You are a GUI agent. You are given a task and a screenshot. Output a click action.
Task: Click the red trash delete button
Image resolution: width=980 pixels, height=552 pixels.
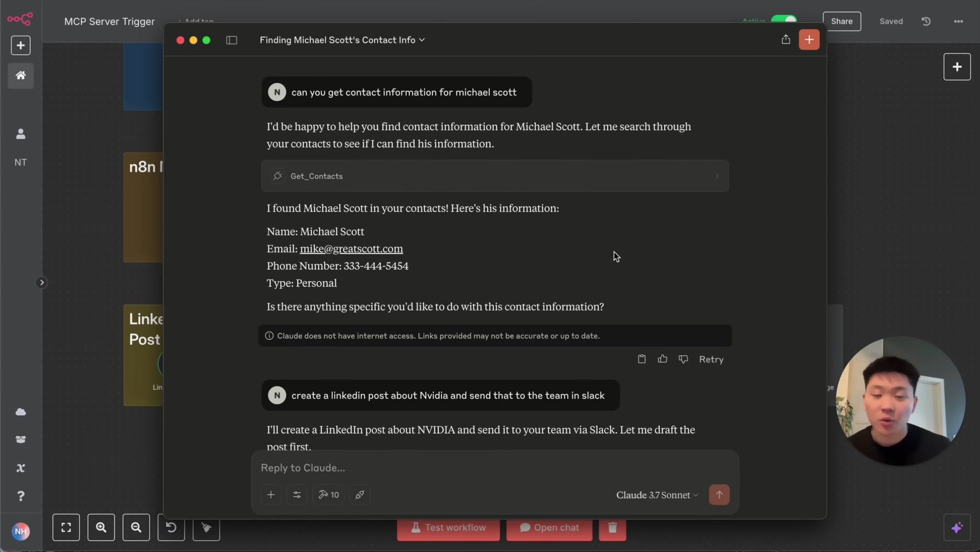(613, 528)
